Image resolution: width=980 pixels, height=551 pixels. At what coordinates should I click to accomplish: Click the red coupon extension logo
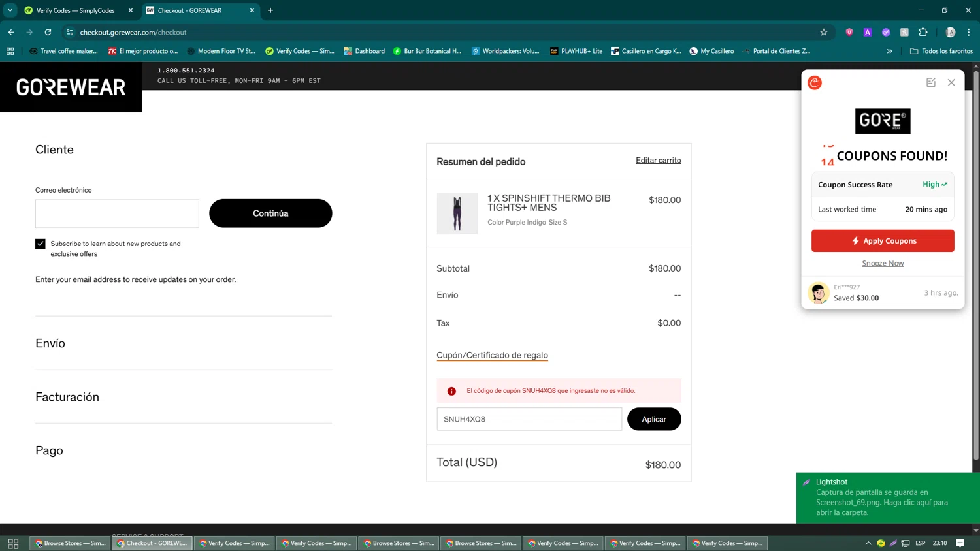[815, 82]
